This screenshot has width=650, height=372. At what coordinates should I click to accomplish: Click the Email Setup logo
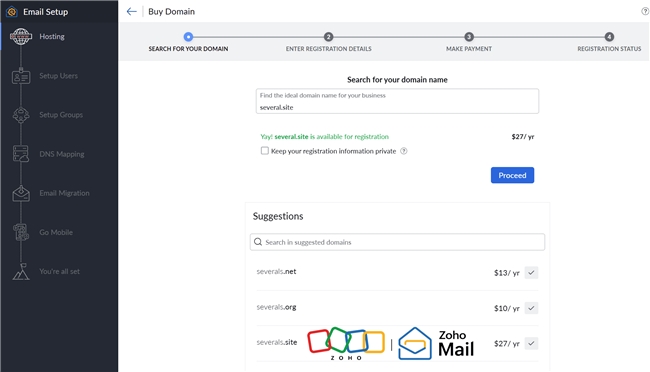[12, 12]
